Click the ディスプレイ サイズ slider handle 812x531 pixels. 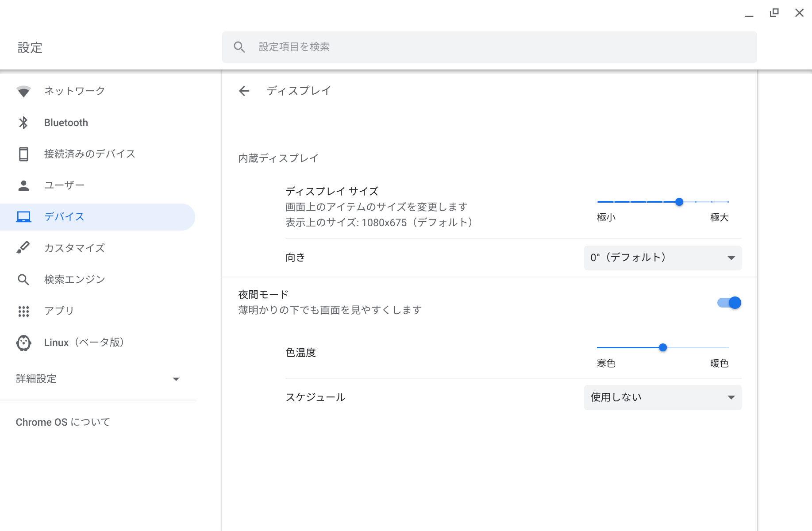coord(679,202)
